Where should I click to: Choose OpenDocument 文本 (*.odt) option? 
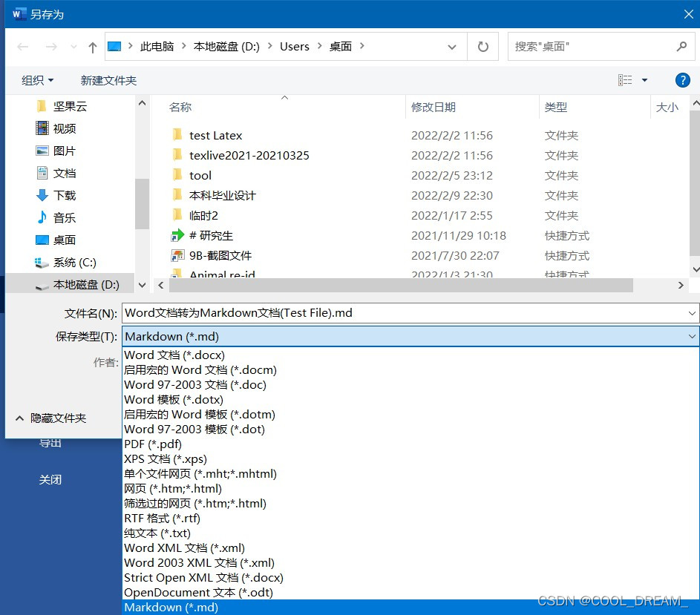(198, 592)
